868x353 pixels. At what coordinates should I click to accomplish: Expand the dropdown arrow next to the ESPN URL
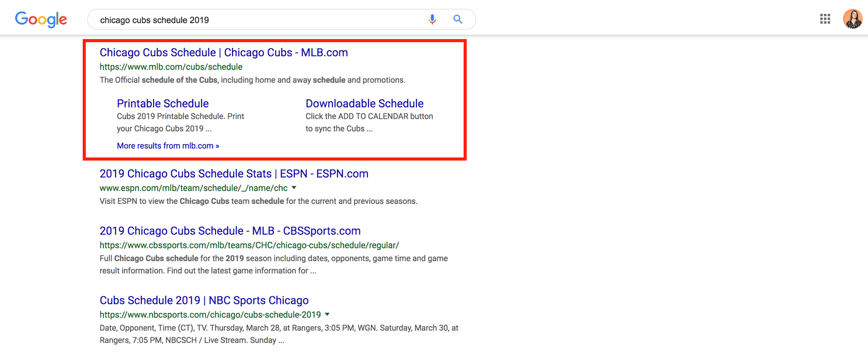click(294, 188)
